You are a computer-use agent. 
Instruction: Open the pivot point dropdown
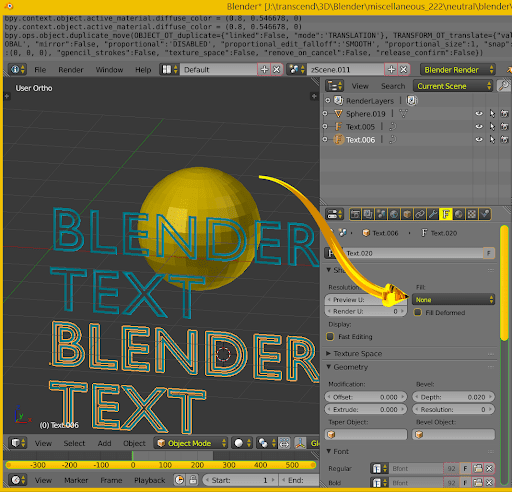pyautogui.click(x=267, y=443)
